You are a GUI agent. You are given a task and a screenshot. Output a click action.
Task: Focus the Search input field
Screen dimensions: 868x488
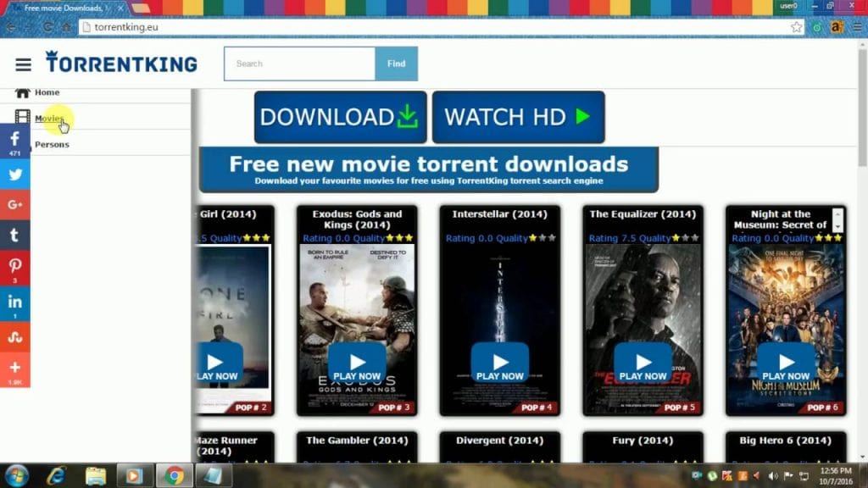coord(299,64)
